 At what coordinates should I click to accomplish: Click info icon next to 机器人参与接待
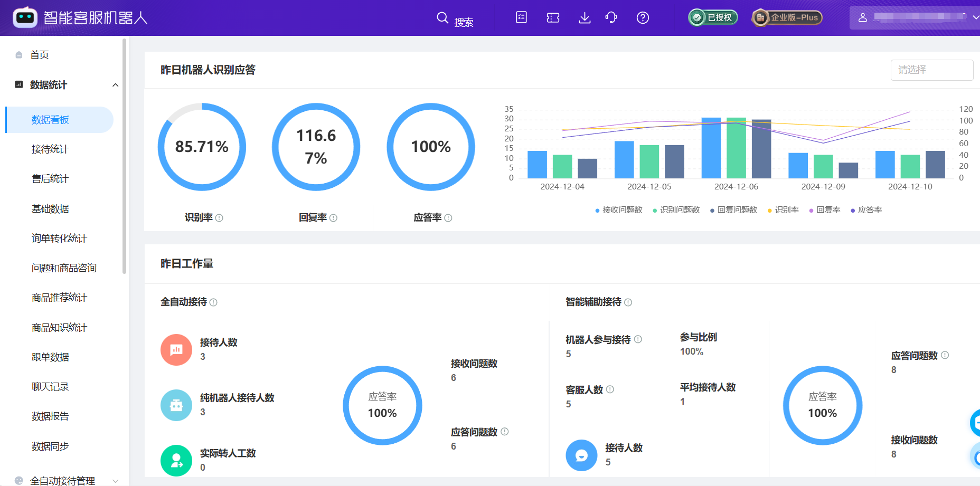click(x=638, y=339)
